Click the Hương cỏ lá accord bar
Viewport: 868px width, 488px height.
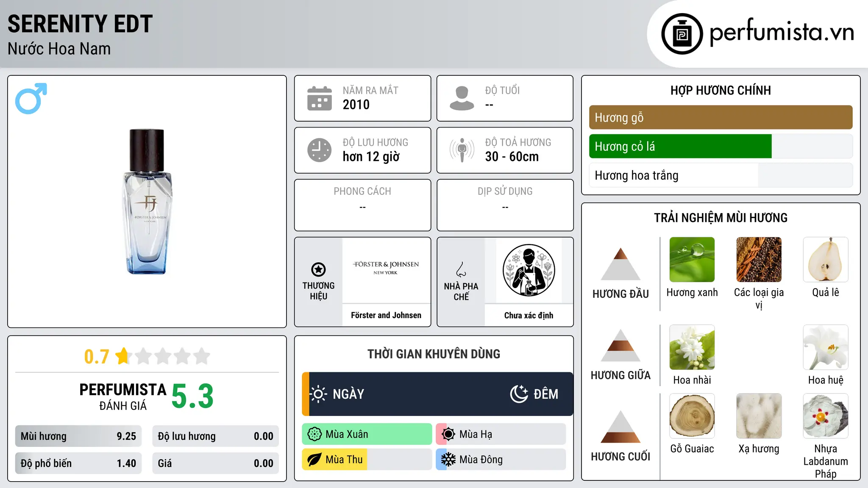[721, 146]
